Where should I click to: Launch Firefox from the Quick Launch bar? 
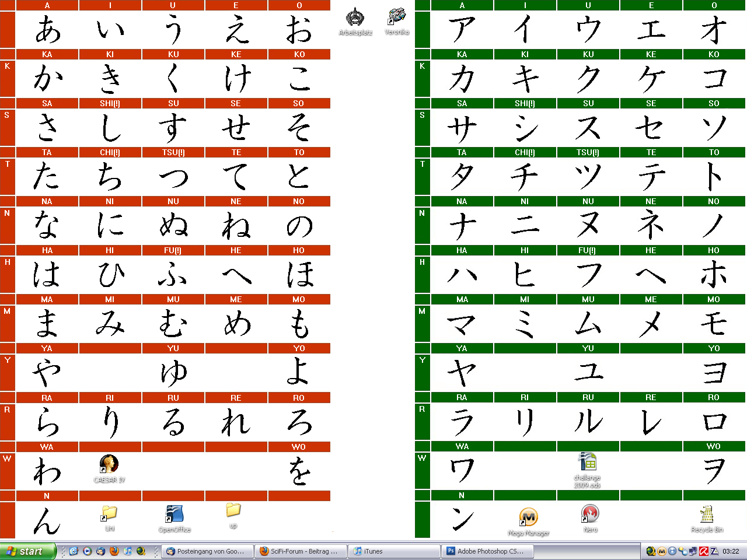pyautogui.click(x=114, y=551)
